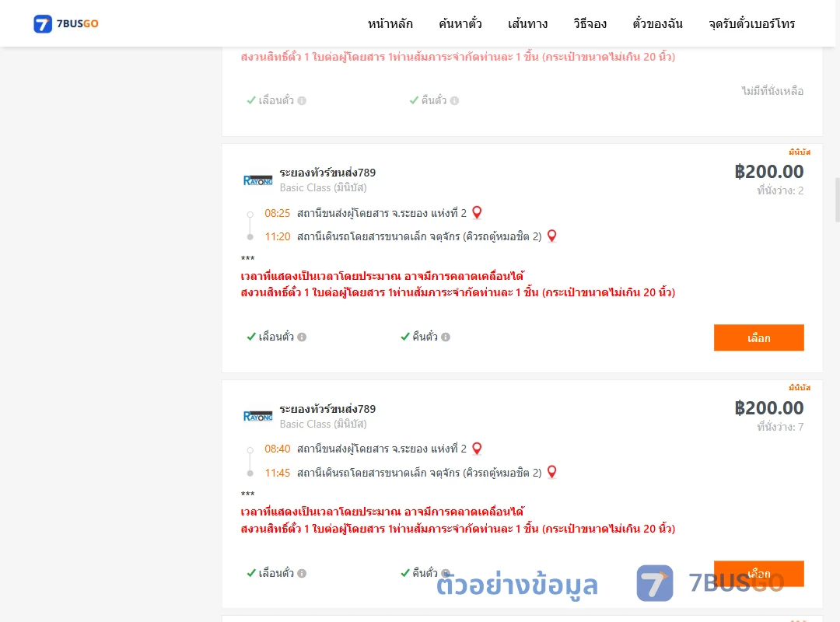Click map pin for 08:40 departure station
Screen dimensions: 840x622
tap(477, 449)
